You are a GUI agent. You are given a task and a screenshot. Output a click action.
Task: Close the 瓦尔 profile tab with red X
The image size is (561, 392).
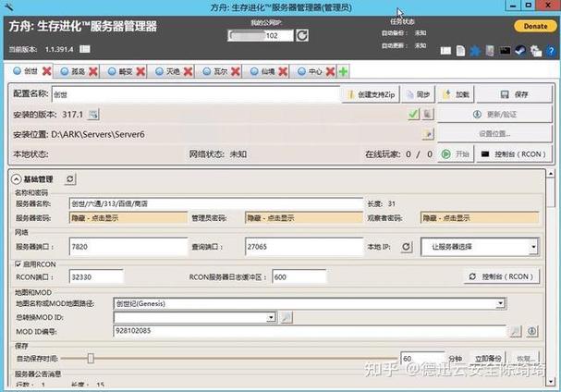click(236, 71)
